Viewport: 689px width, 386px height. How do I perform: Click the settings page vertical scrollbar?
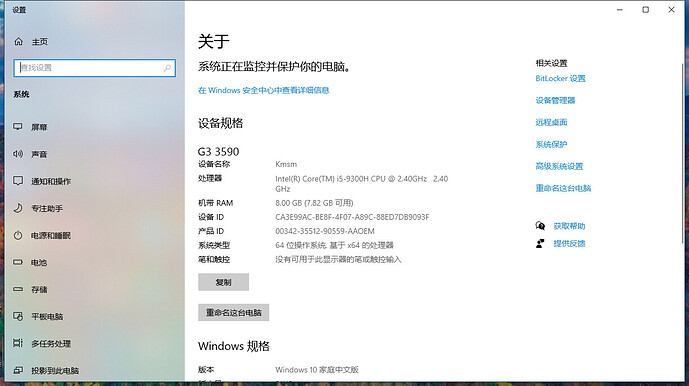[x=682, y=154]
